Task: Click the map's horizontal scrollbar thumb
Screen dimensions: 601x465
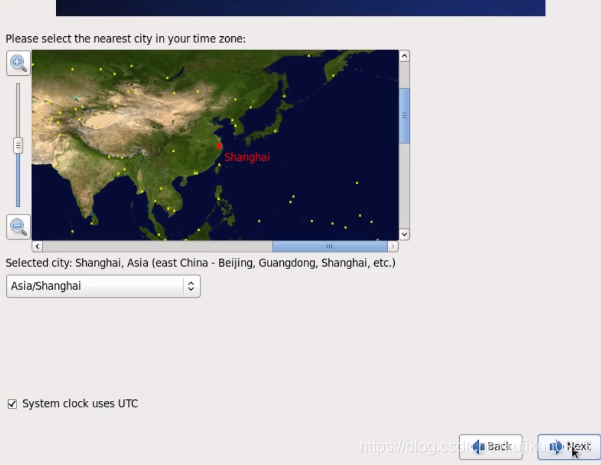Action: (x=330, y=246)
